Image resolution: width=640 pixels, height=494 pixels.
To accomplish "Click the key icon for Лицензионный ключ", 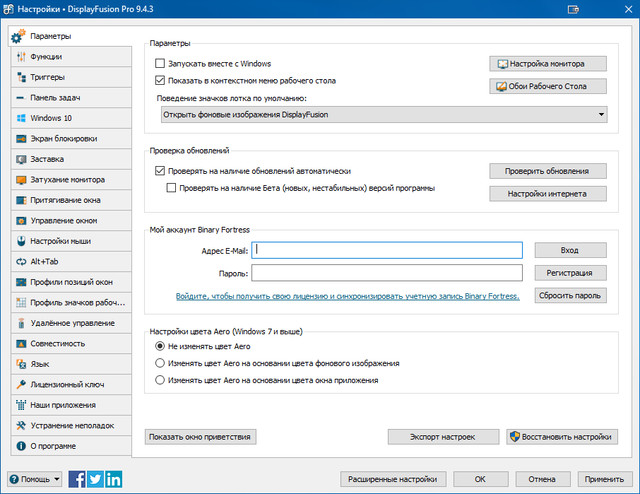I will (20, 384).
